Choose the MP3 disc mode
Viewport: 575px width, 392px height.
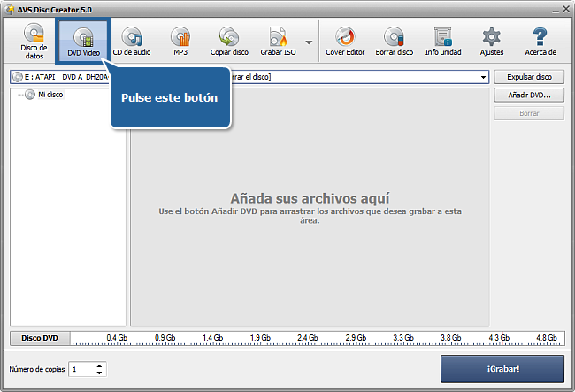[x=180, y=41]
